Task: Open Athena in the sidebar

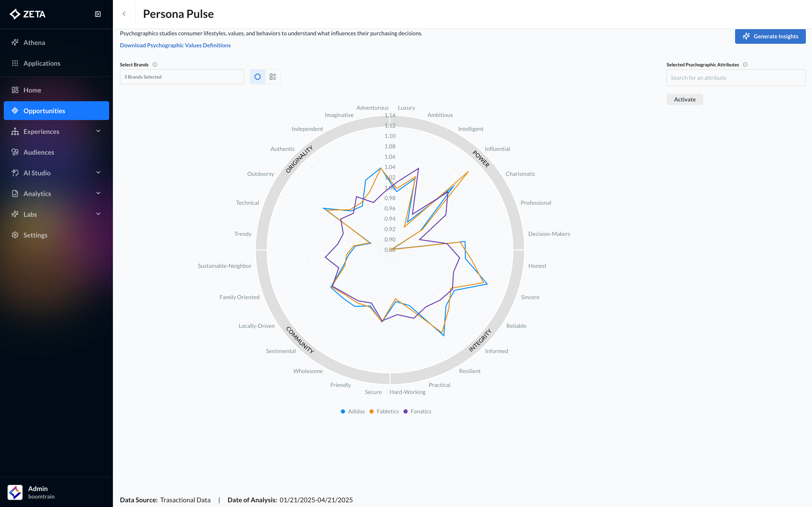Action: (x=56, y=43)
